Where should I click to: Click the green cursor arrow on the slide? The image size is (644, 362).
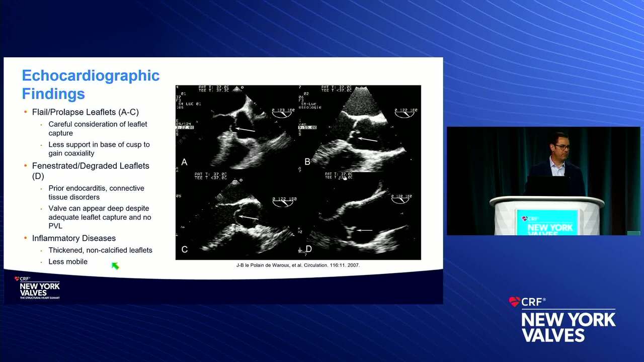click(115, 266)
